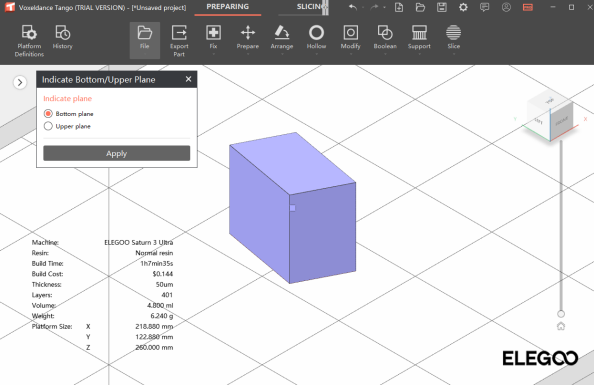This screenshot has height=385, width=594.
Task: Expand the Fix dropdown arrow
Action: click(x=214, y=53)
